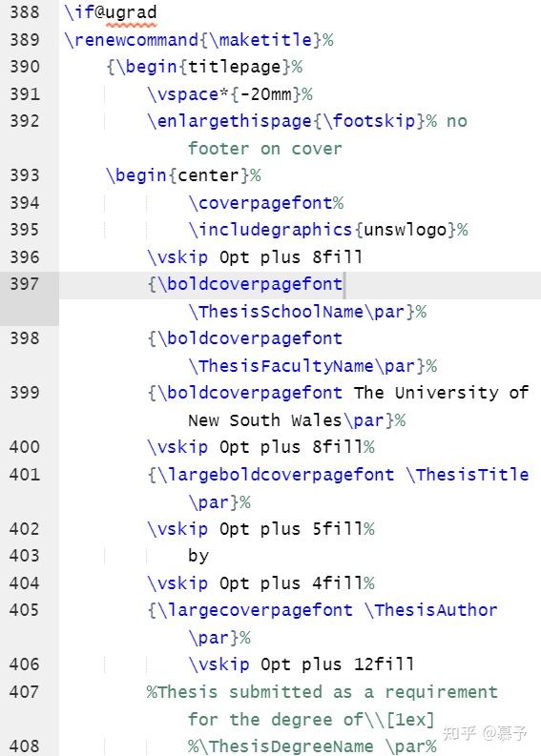Screen dimensions: 541x756
Task: Click \includegraphics on line 395
Action: tap(271, 230)
